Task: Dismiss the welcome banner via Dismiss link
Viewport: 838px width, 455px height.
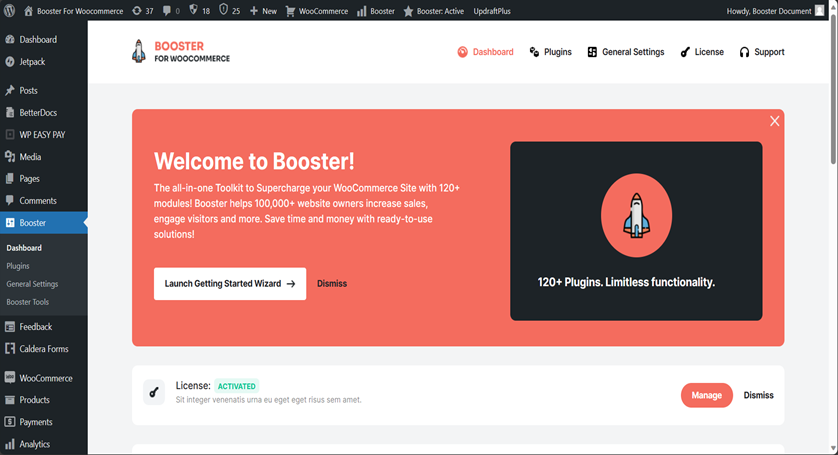Action: pyautogui.click(x=332, y=284)
